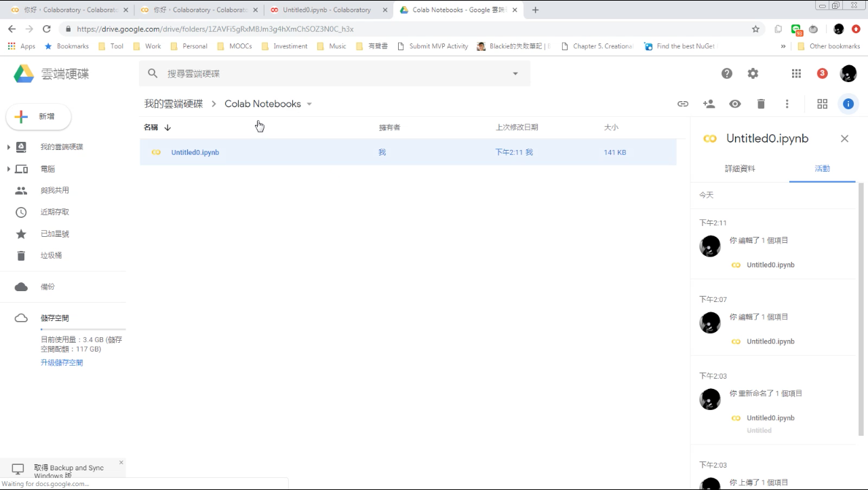Image resolution: width=868 pixels, height=490 pixels.
Task: Open 已加星號 starred section
Action: pos(55,234)
